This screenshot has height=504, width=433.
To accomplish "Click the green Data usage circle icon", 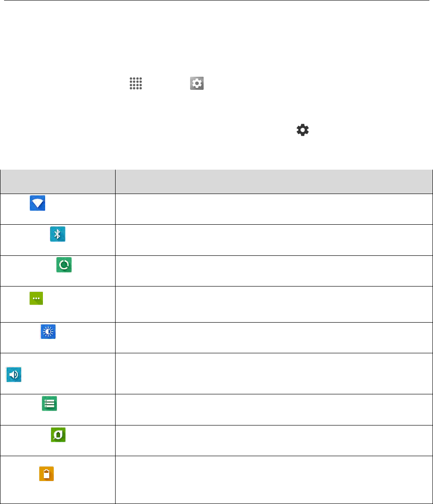I will (64, 264).
